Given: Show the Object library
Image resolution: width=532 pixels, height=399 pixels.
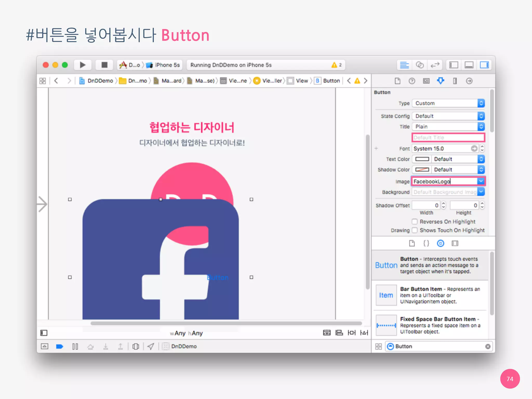Looking at the screenshot, I should tap(441, 243).
